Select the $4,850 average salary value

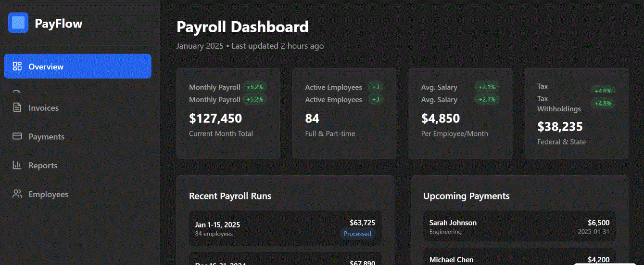(x=441, y=118)
